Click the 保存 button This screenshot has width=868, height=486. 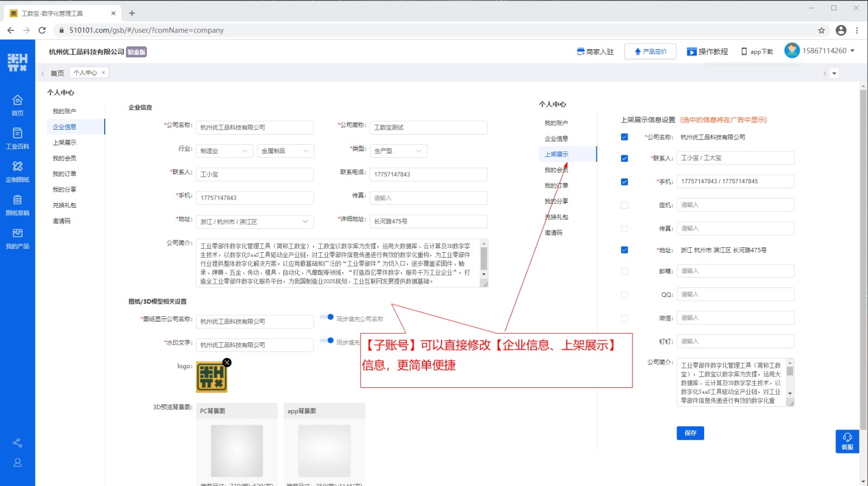690,433
